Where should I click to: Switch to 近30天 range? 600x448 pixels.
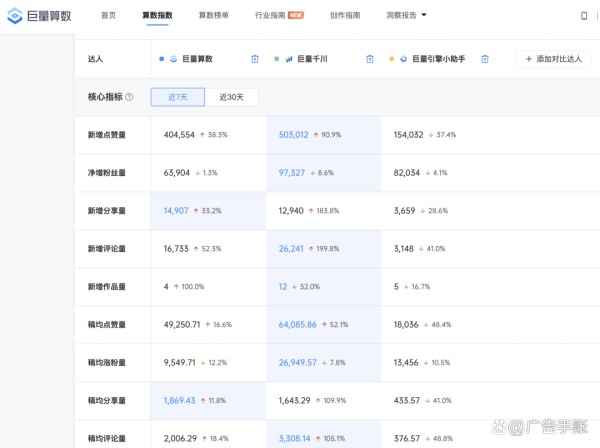coord(232,97)
